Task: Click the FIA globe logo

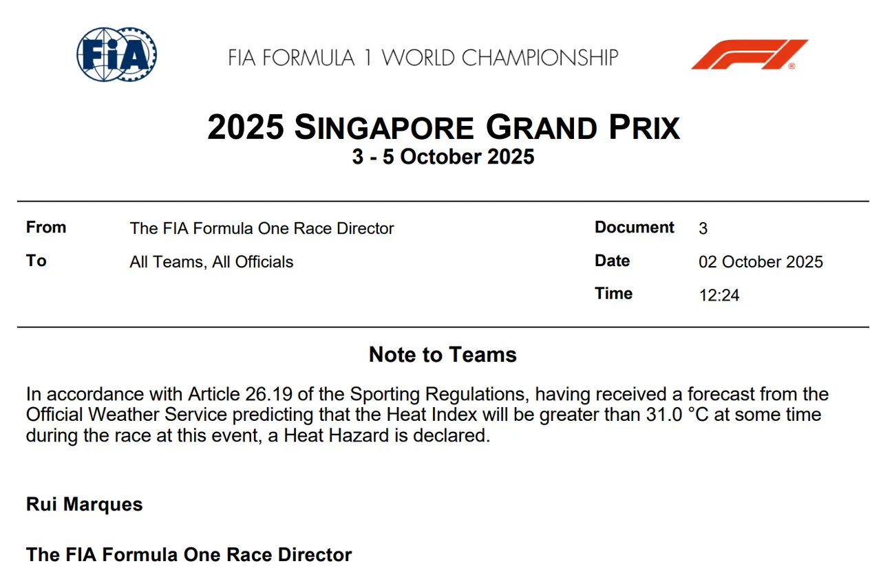Action: 116,54
